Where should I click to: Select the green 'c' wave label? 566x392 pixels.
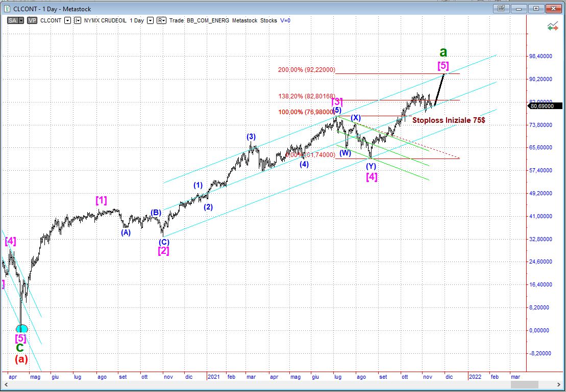click(x=20, y=348)
